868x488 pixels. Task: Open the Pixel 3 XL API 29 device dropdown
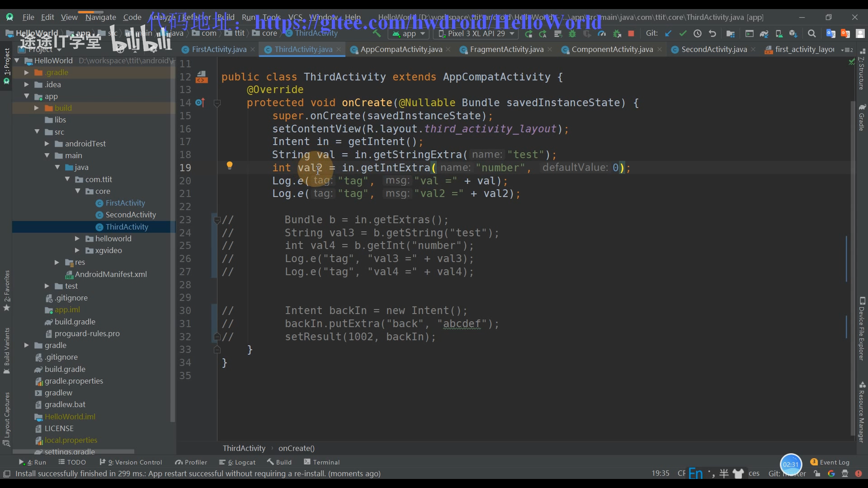click(476, 34)
